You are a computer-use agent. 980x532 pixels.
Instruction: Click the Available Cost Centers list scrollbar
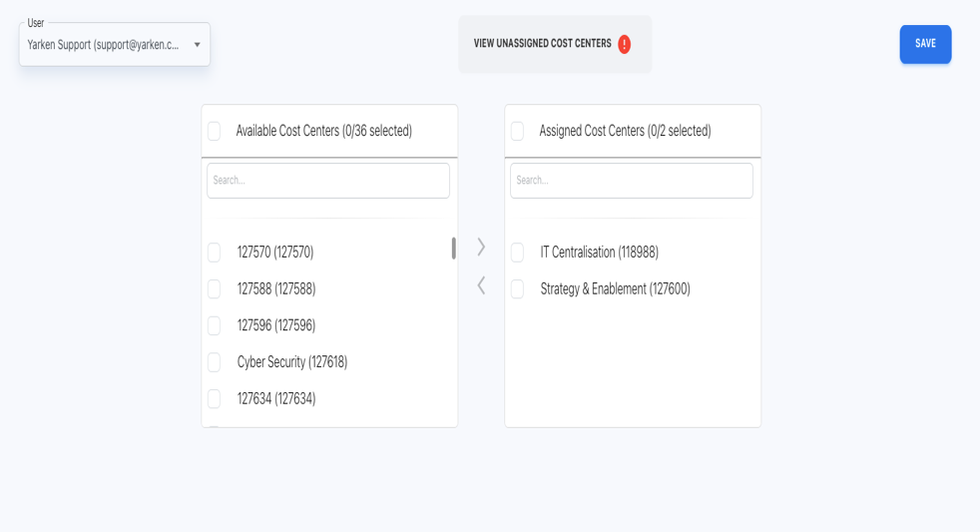453,249
